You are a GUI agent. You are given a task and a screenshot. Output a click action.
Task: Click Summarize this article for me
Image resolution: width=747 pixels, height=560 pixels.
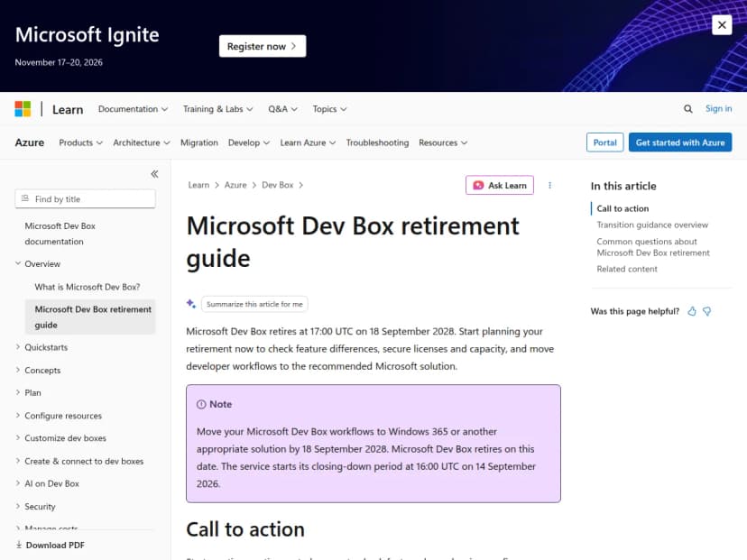pyautogui.click(x=254, y=304)
